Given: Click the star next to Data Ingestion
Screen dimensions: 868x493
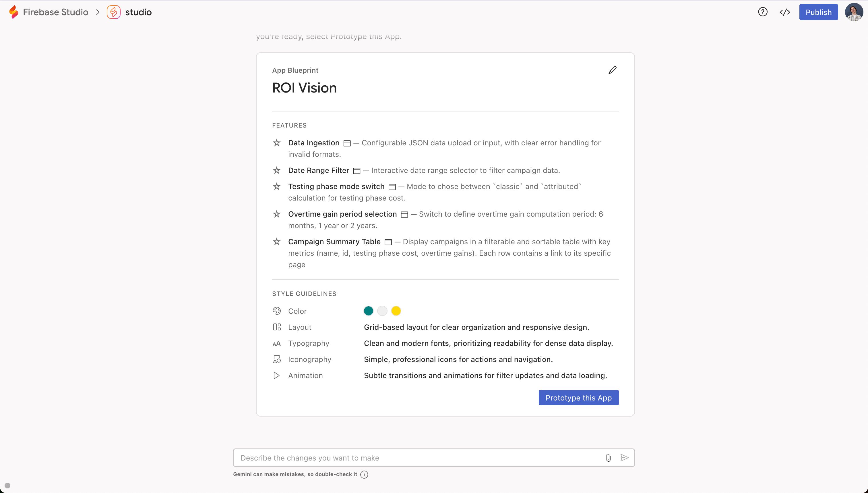Looking at the screenshot, I should point(277,142).
